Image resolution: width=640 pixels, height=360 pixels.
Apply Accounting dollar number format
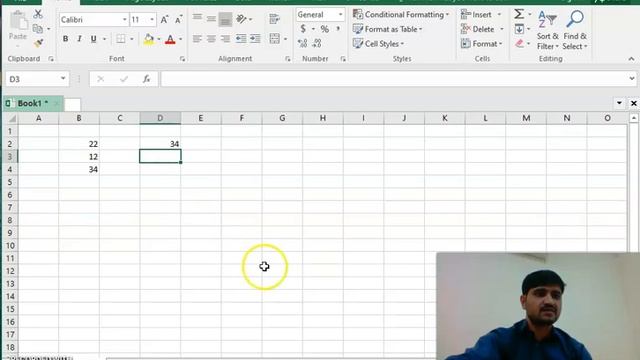pos(303,29)
